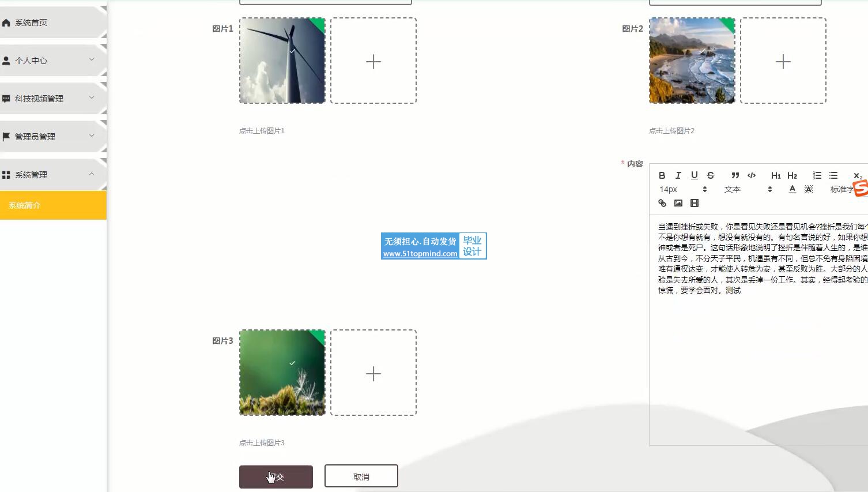The width and height of the screenshot is (868, 492).
Task: Expand the 科技视频管理 sidebar menu
Action: [53, 99]
